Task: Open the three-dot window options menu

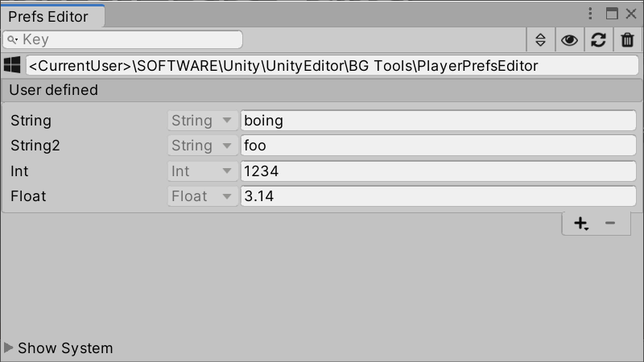Action: pos(590,14)
